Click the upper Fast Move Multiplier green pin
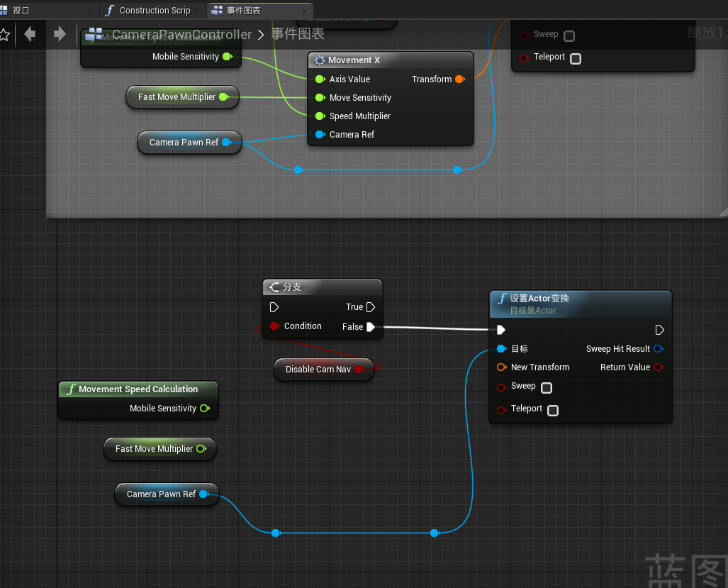Viewport: 728px width, 588px height. pyautogui.click(x=224, y=97)
